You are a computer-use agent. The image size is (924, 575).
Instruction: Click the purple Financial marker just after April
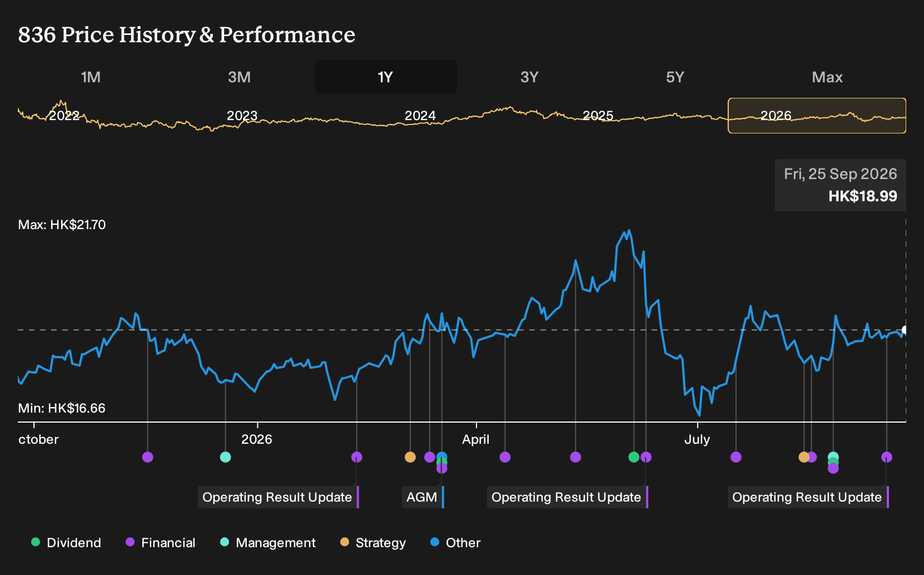click(x=505, y=457)
